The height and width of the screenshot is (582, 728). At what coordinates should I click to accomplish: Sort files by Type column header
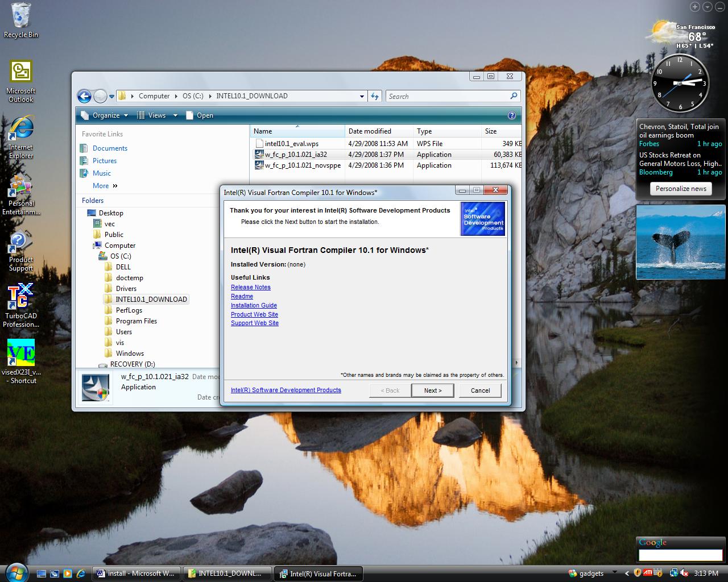(x=447, y=131)
